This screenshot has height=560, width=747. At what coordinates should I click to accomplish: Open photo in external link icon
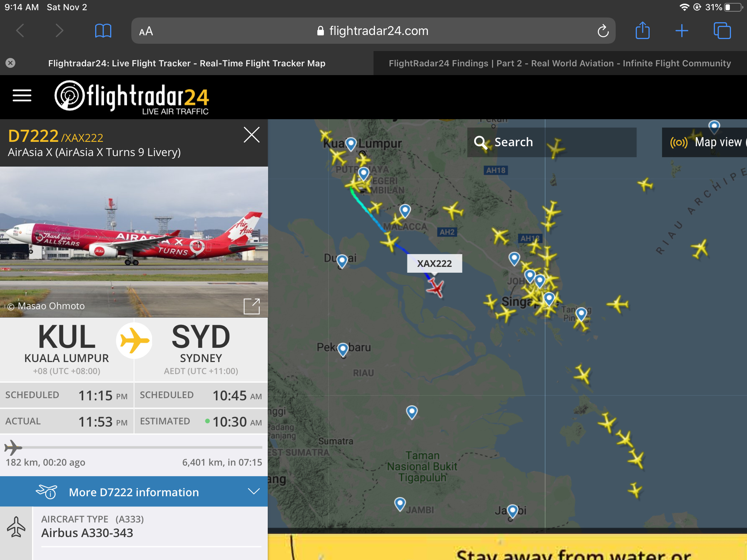tap(252, 306)
